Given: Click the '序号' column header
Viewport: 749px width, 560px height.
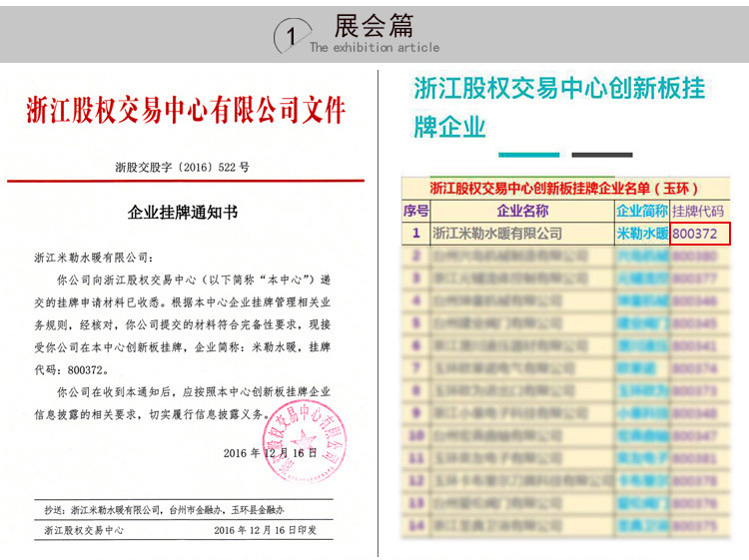Looking at the screenshot, I should point(416,211).
